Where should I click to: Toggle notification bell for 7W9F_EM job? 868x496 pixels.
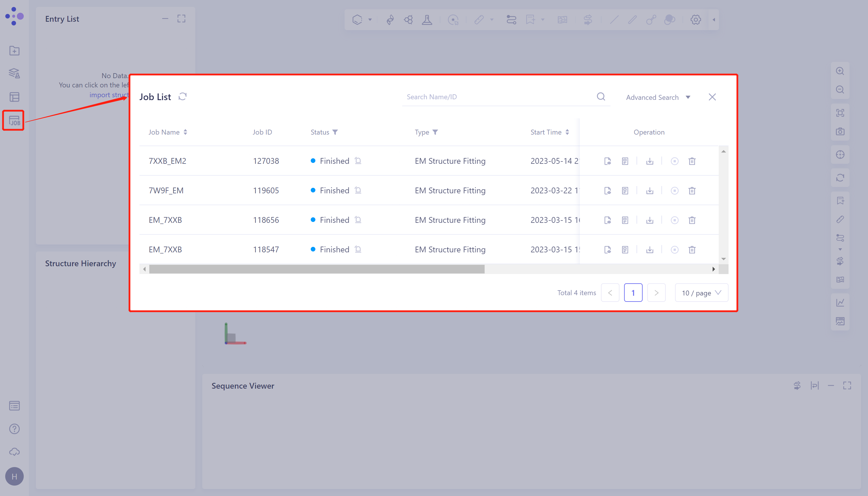pos(358,190)
